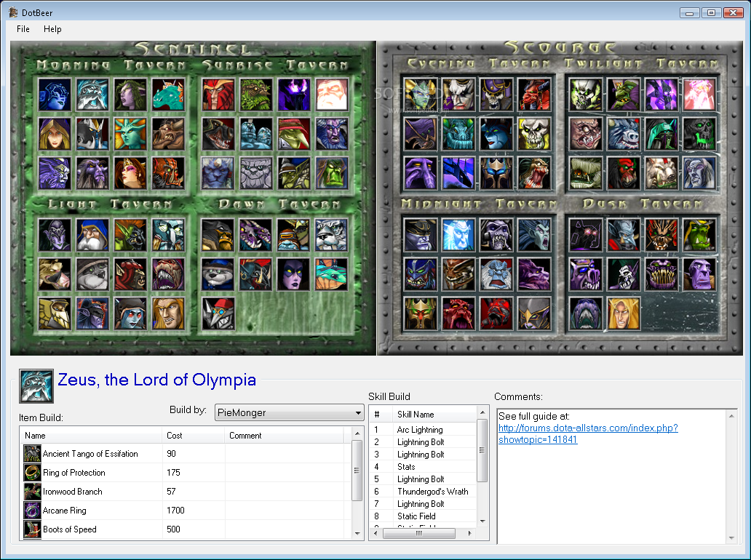Select the Ironwood Branch item row text
The width and height of the screenshot is (751, 560).
click(x=72, y=492)
